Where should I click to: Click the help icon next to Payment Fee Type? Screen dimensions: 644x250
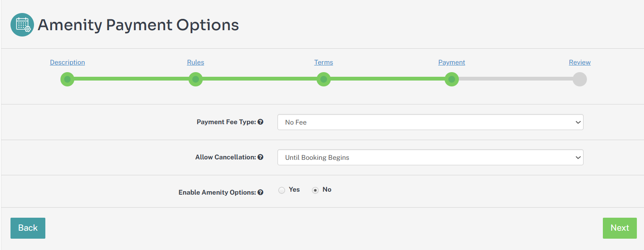point(260,122)
